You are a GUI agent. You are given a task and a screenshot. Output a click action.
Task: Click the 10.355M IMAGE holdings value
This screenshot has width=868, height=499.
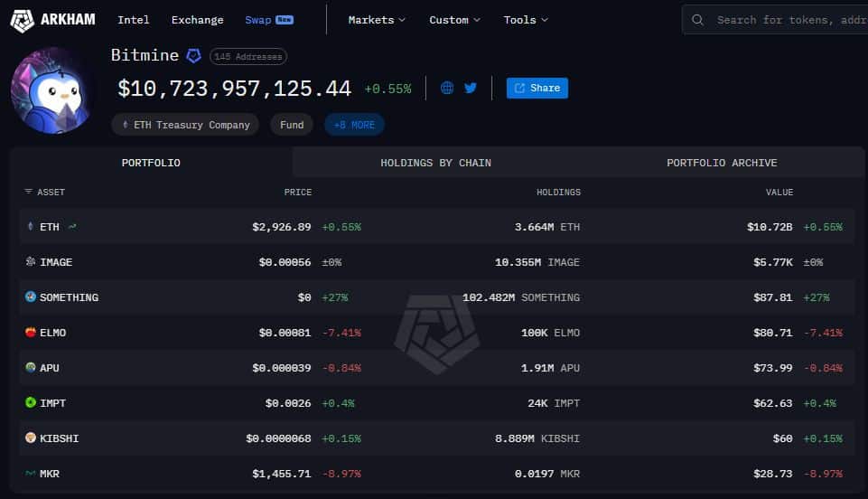pyautogui.click(x=537, y=262)
